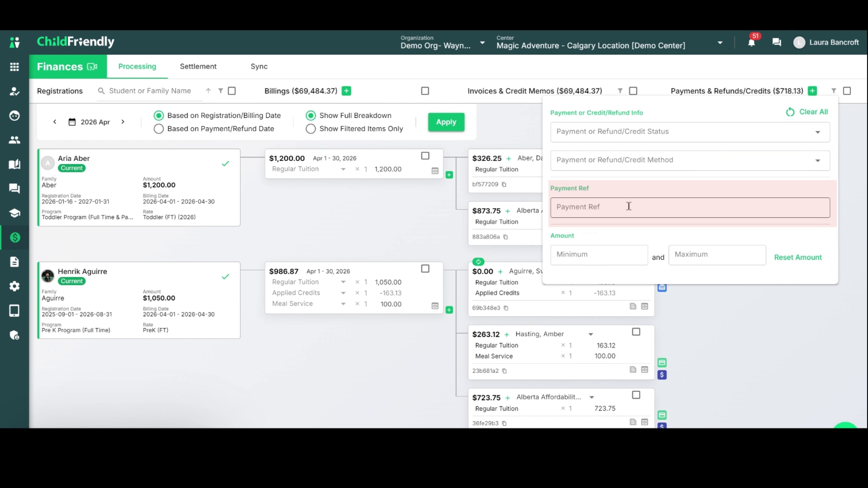Switch to the Sync tab
The image size is (868, 488).
259,66
